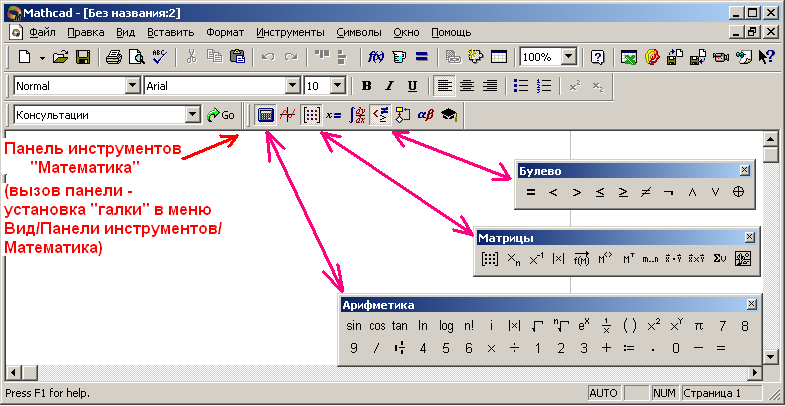
Task: Click the AUTO indicator in status bar
Action: (x=603, y=393)
